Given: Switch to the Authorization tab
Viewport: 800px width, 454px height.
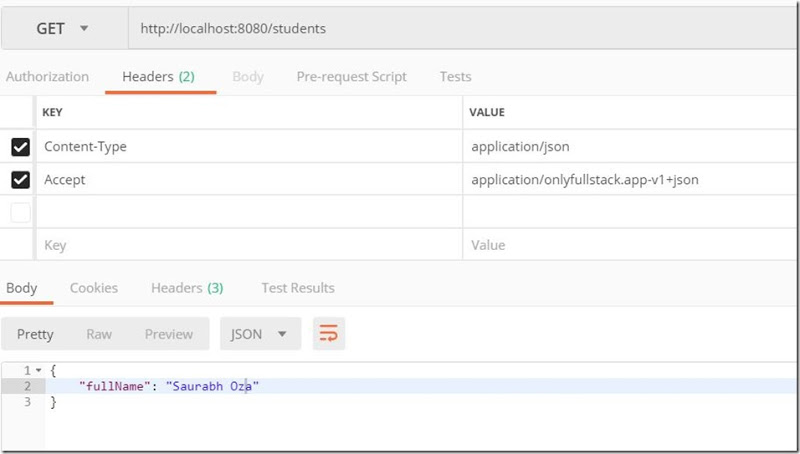Looking at the screenshot, I should pos(47,77).
